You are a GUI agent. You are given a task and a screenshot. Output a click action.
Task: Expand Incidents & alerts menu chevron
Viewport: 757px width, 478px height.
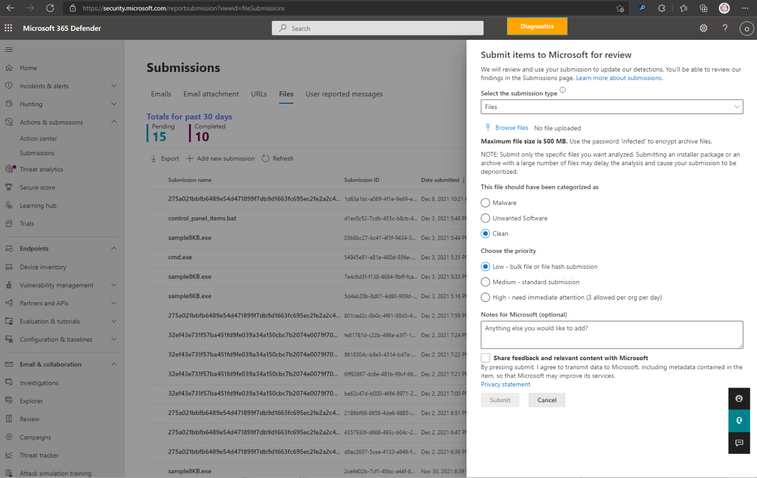(x=114, y=86)
